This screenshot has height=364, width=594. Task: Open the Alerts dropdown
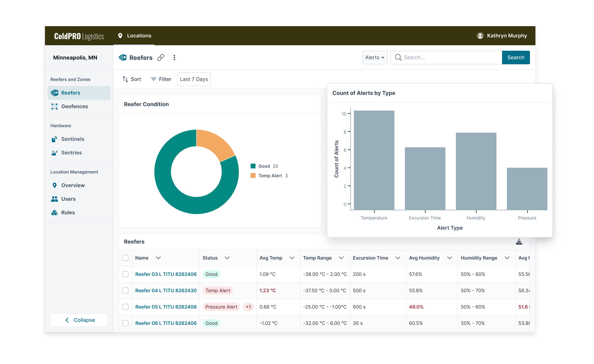pyautogui.click(x=375, y=57)
